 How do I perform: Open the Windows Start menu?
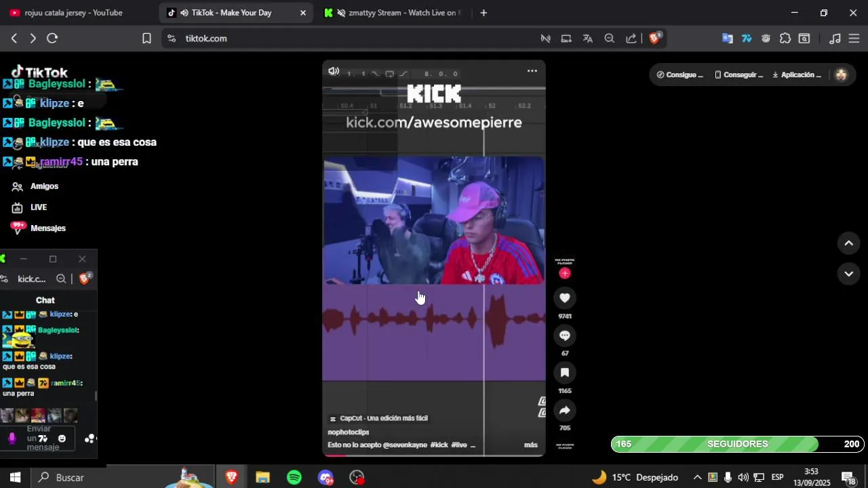15,478
